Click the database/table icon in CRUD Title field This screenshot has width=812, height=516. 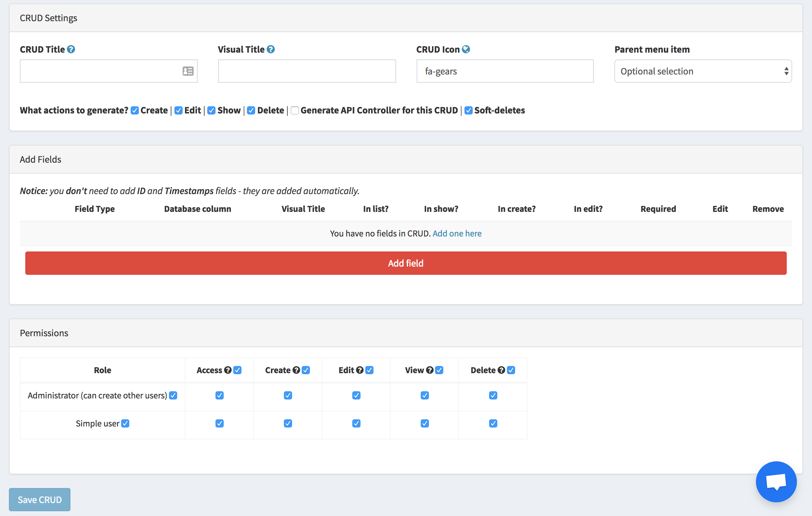[x=188, y=71]
